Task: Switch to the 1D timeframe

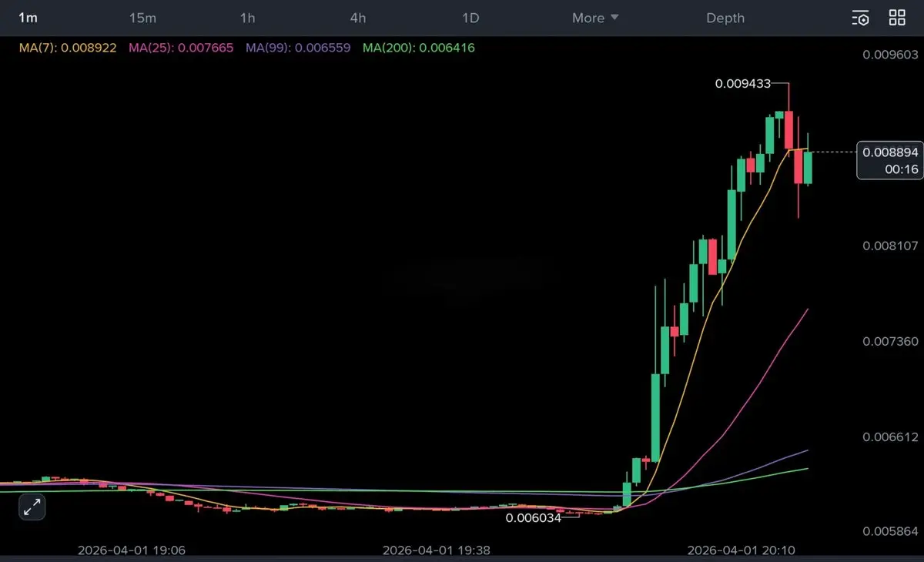Action: point(470,18)
